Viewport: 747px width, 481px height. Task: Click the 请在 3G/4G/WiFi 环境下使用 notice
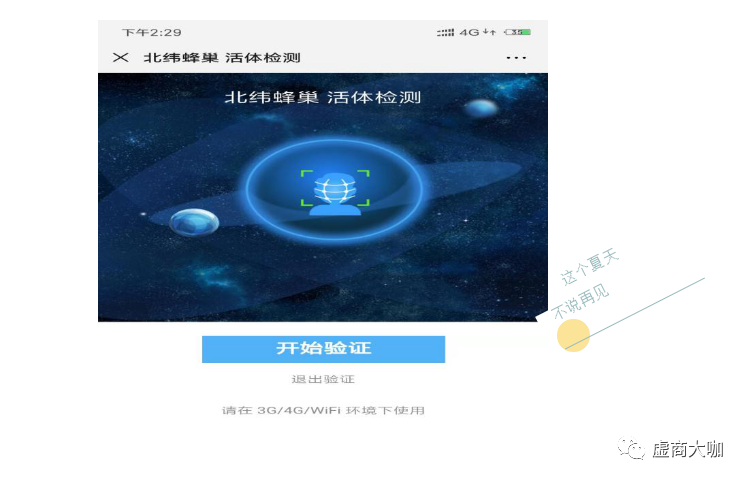(x=323, y=410)
